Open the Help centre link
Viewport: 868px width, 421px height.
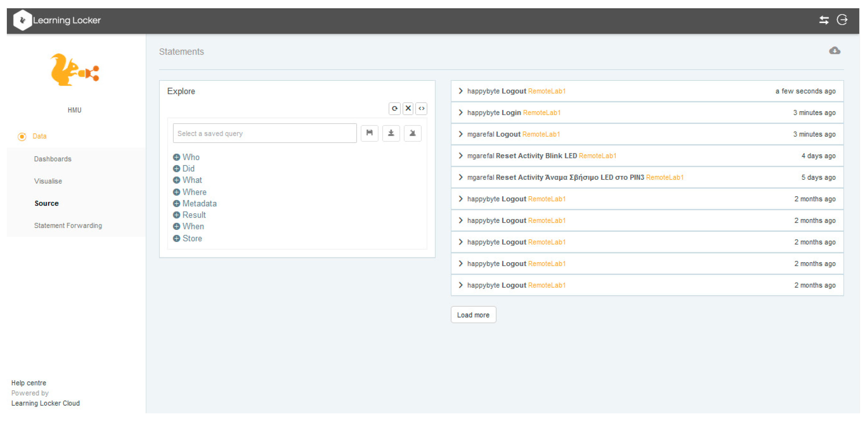pos(29,383)
